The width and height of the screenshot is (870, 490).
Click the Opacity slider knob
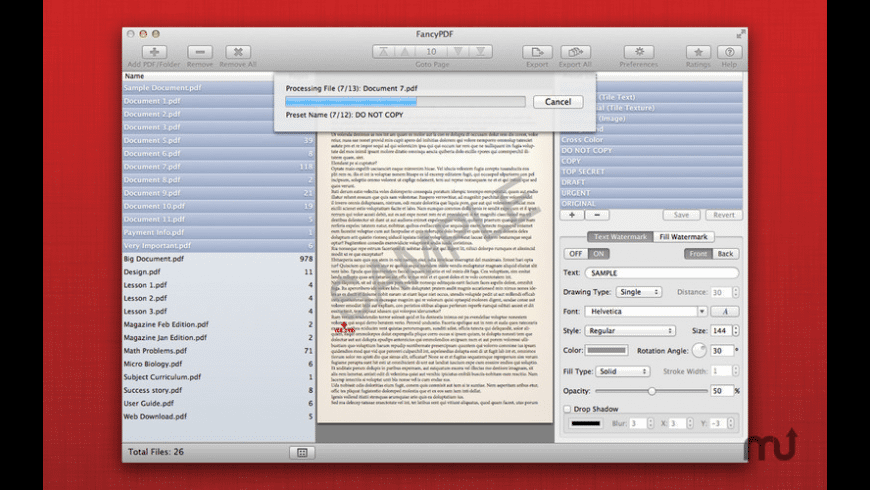[x=652, y=391]
